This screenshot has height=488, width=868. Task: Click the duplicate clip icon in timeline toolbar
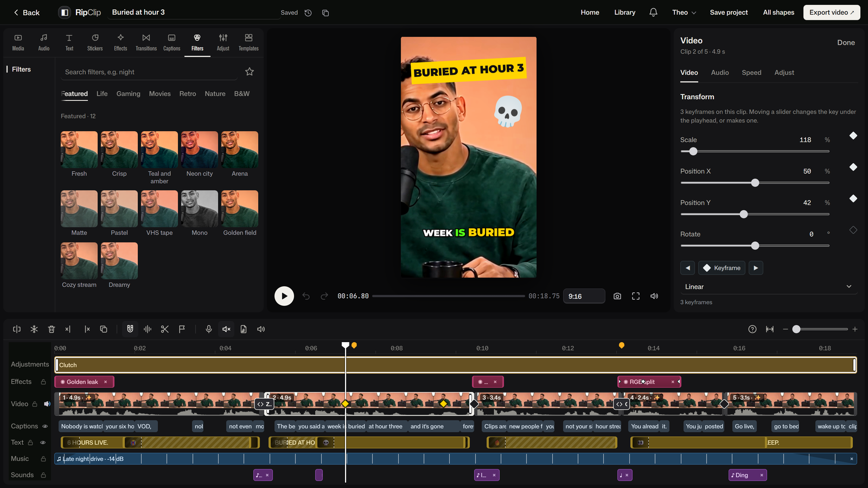[x=104, y=329]
